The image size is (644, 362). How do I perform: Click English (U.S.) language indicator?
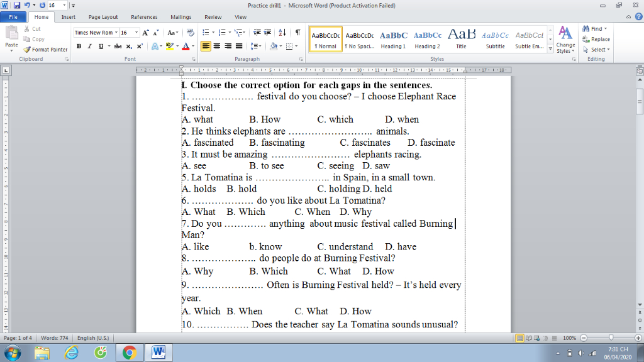coord(93,338)
